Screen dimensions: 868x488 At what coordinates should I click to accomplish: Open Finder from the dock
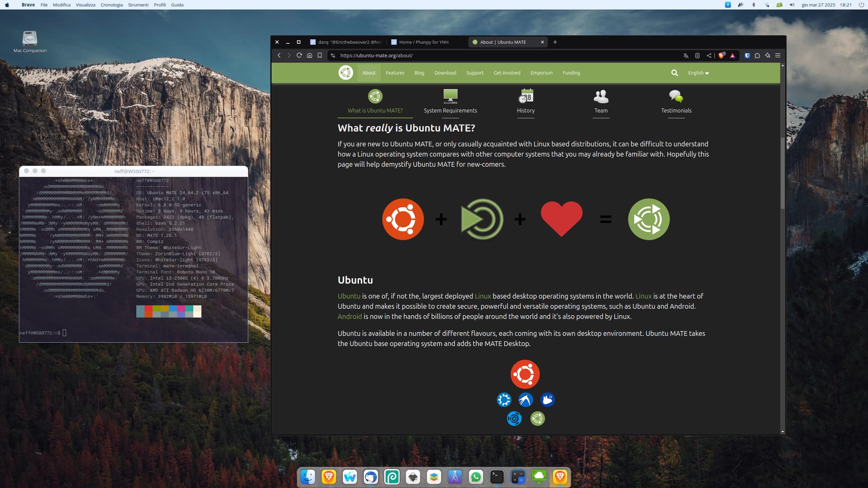(x=308, y=477)
